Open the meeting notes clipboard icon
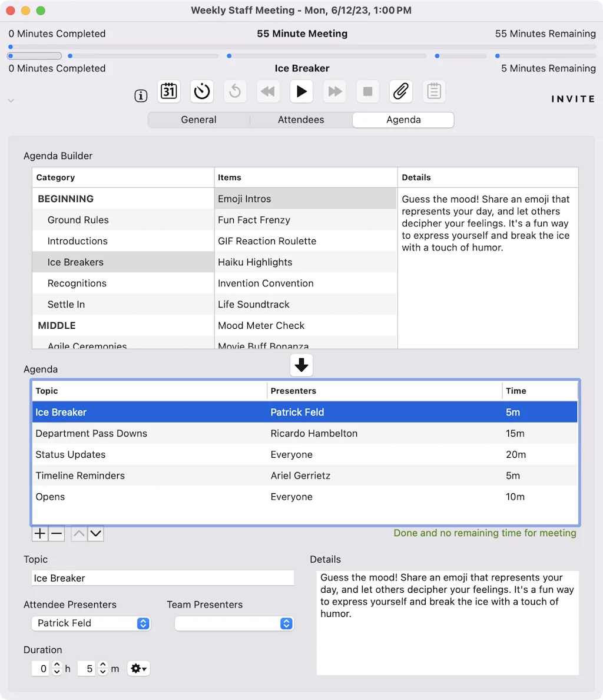 [434, 91]
